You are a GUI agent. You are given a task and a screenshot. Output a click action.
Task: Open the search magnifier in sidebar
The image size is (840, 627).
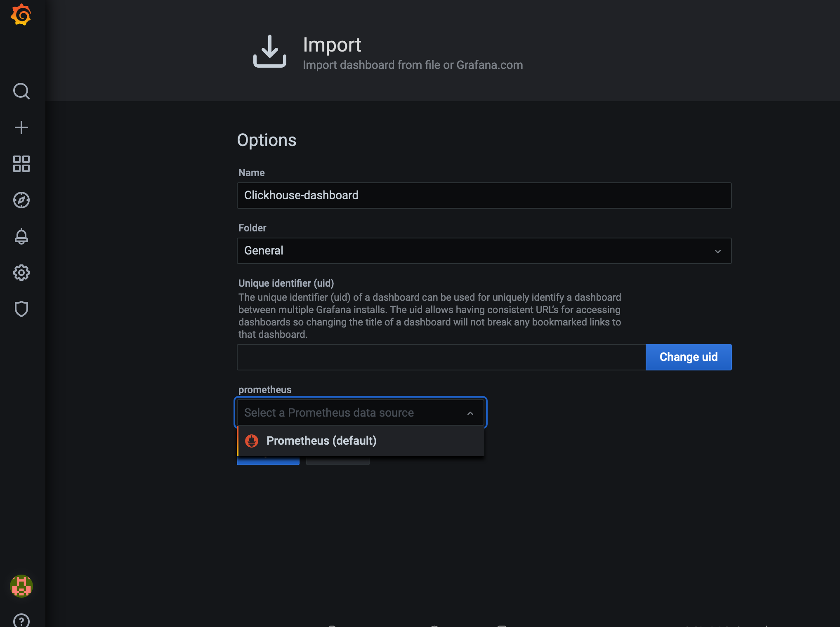(21, 91)
